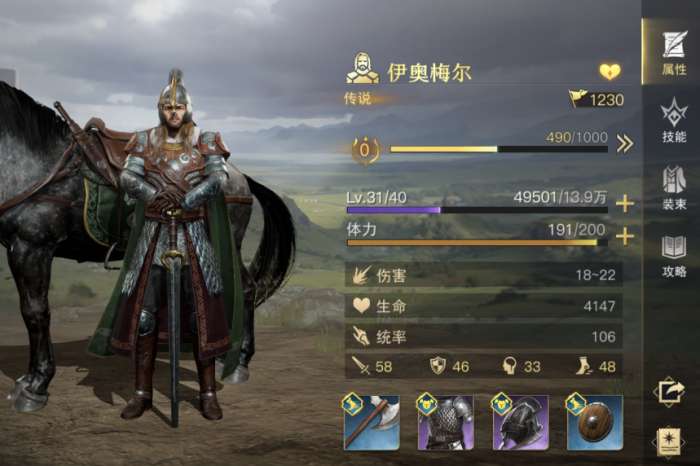Open the 攻略 guide book icon
The image size is (700, 466).
pos(674,256)
